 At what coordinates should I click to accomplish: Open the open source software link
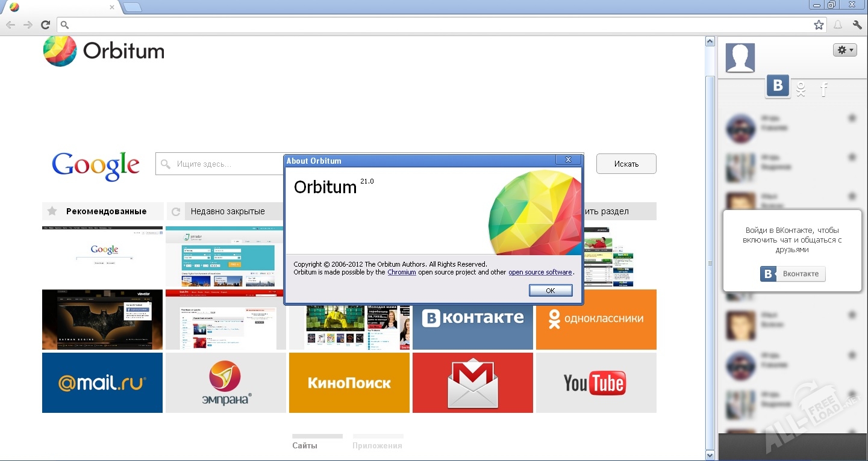540,273
